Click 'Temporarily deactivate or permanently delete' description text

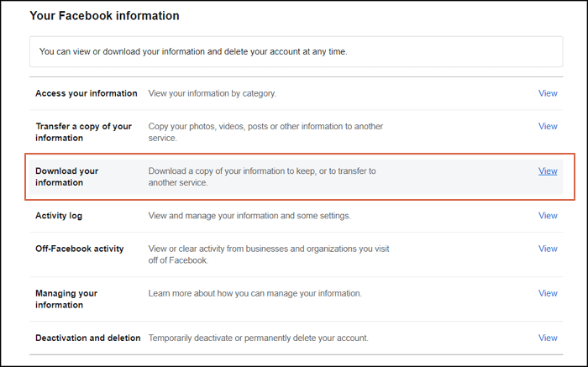[258, 338]
